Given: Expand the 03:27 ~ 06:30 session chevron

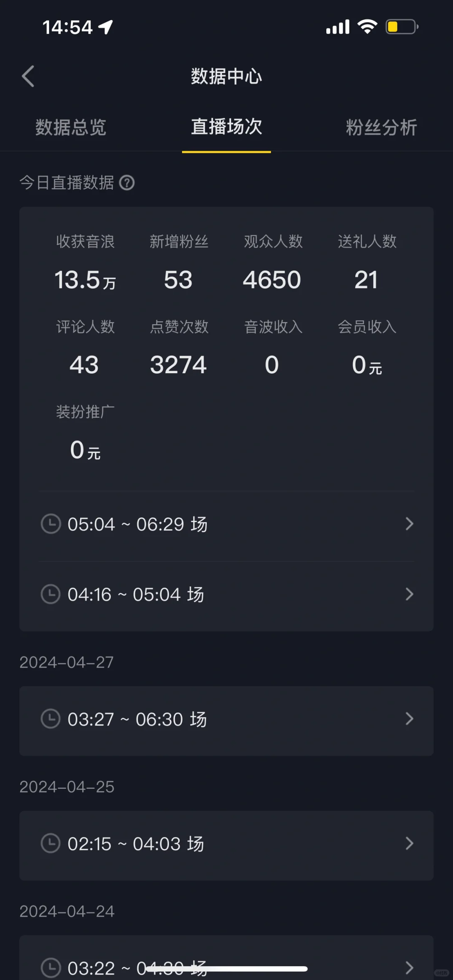Looking at the screenshot, I should click(x=409, y=719).
